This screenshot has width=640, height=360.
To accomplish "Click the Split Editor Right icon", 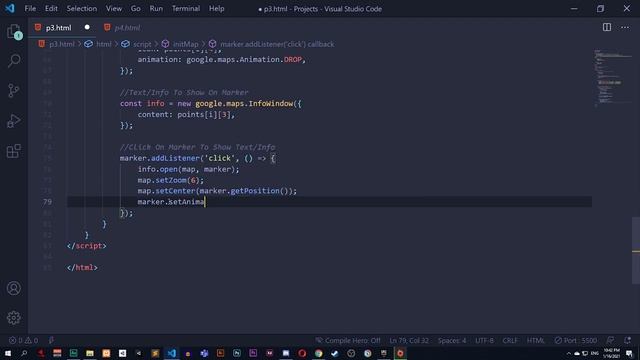I will 607,27.
